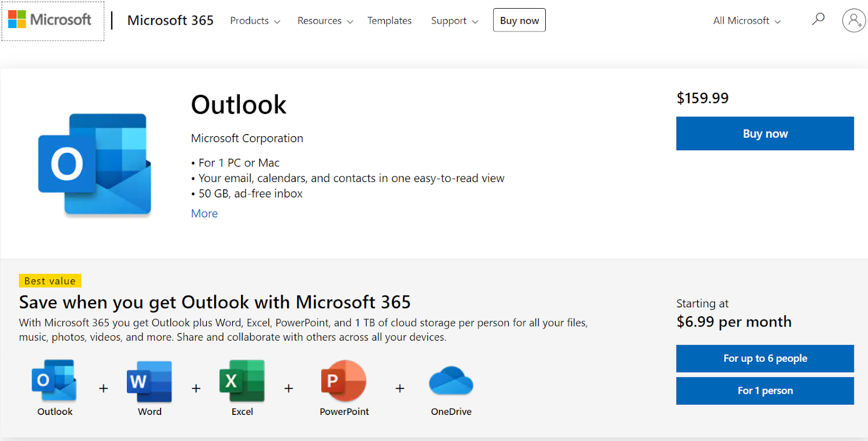Click the outlined Buy now header button

pyautogui.click(x=519, y=20)
